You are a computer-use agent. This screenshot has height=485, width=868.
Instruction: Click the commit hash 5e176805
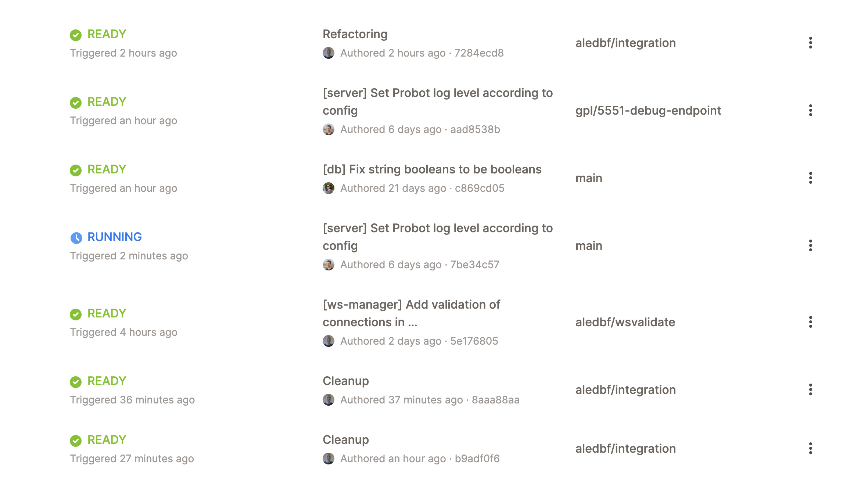474,341
